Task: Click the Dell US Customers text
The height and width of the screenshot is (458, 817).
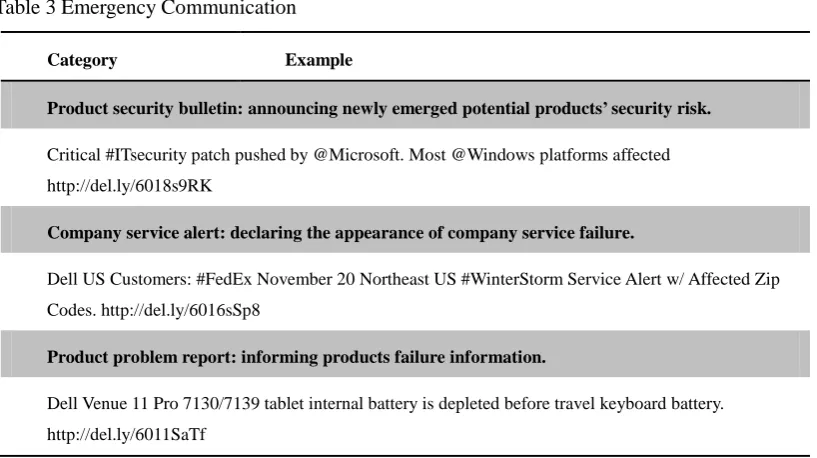Action: pos(119,279)
